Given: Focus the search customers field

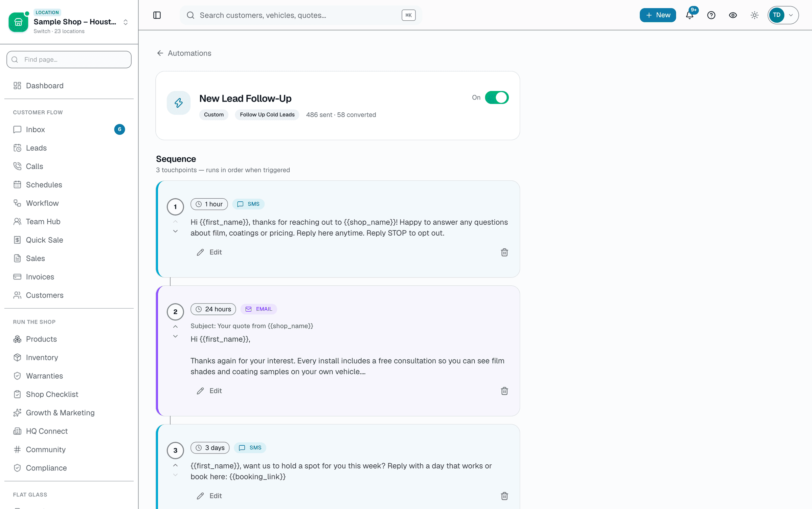Looking at the screenshot, I should (300, 15).
